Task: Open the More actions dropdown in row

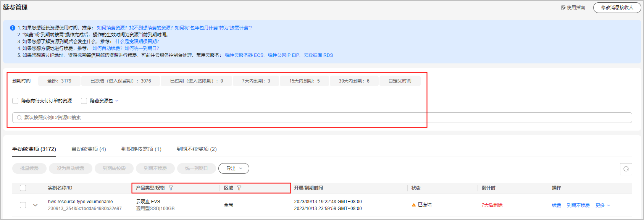Action: (602, 205)
